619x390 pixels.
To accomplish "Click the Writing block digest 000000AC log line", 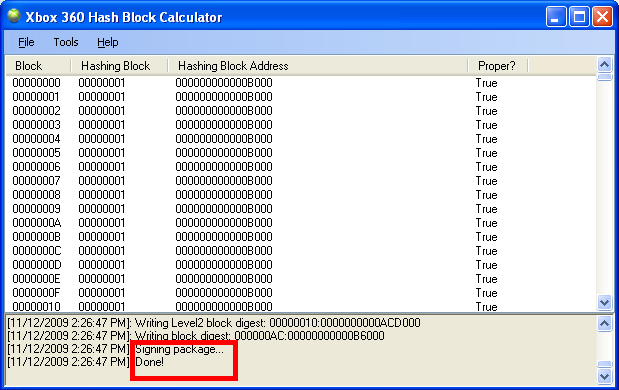I will click(x=196, y=336).
